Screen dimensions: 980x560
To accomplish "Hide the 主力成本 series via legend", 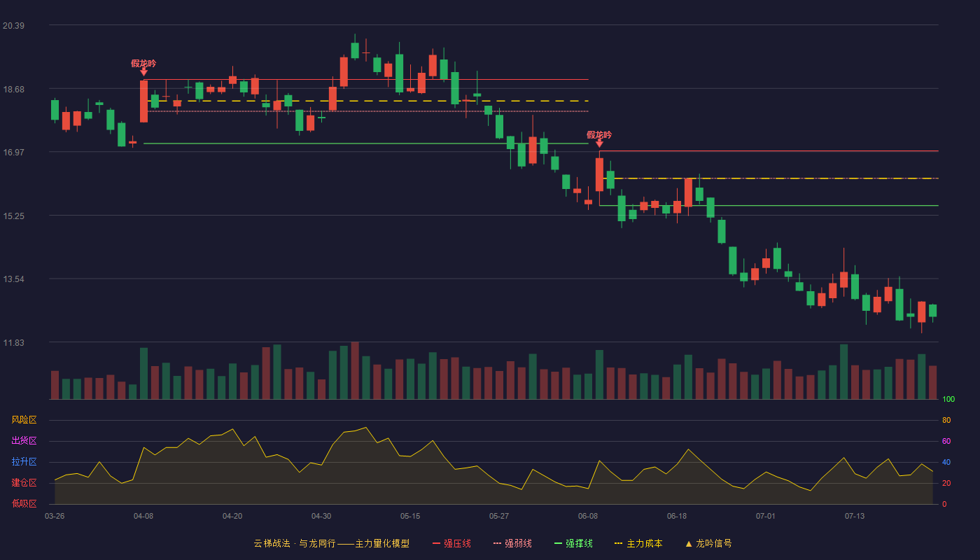I will pyautogui.click(x=638, y=543).
